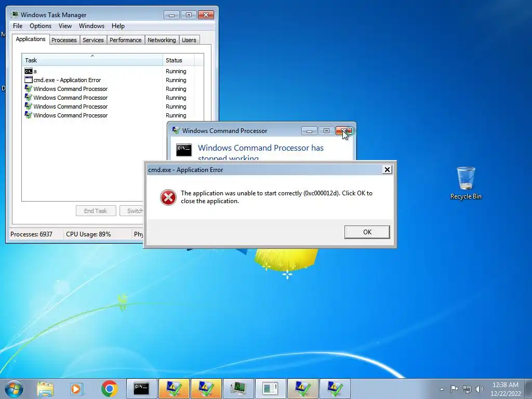Close the Windows Command Processor crash window
The height and width of the screenshot is (399, 532).
[344, 130]
